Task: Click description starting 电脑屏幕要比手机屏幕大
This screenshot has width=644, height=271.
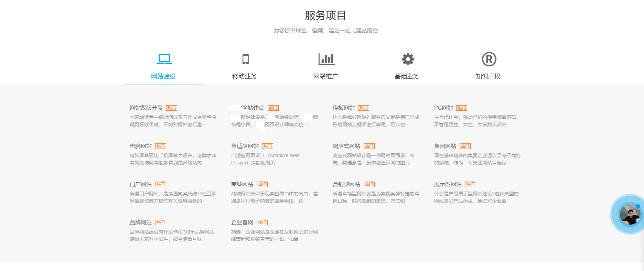Action: click(x=173, y=159)
